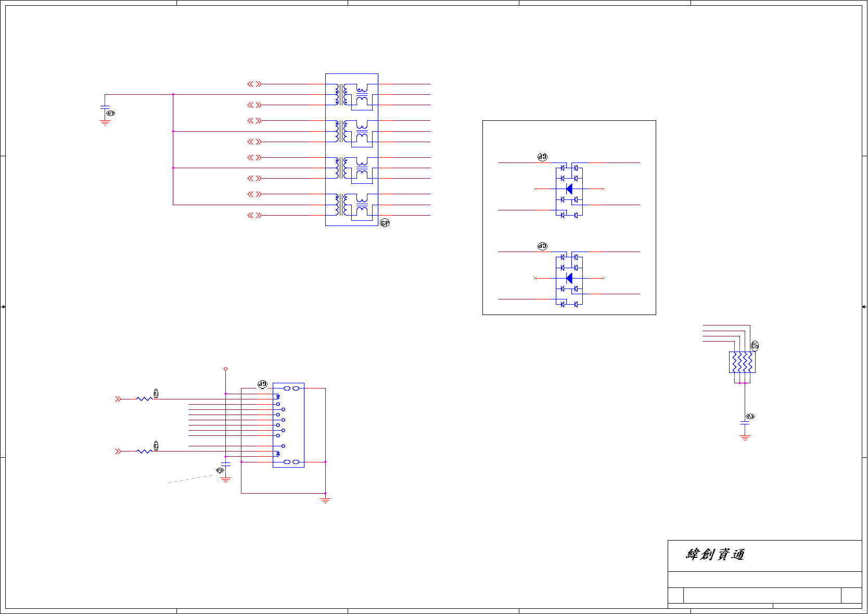Click the 緯創資通 company logo in title block
Image resolution: width=868 pixels, height=614 pixels.
(x=715, y=554)
